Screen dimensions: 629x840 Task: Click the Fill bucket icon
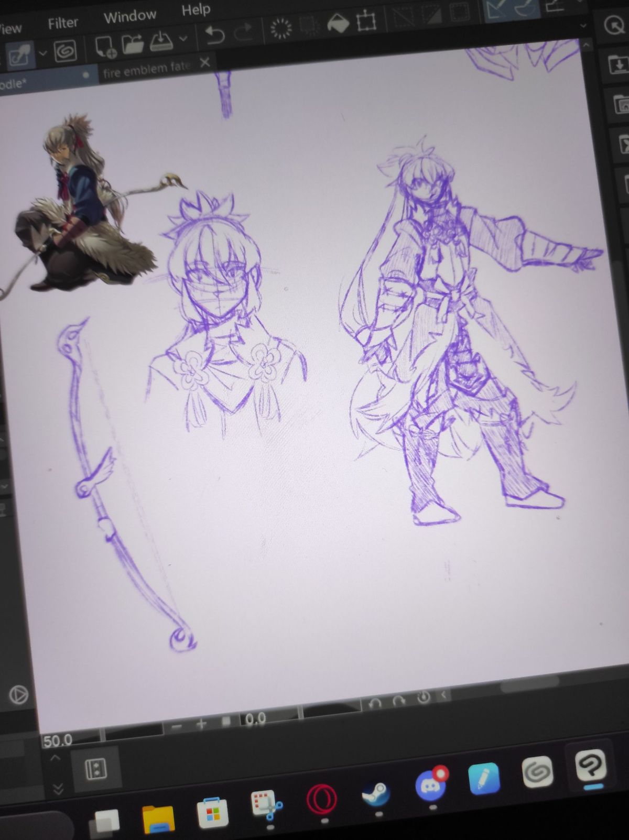338,24
